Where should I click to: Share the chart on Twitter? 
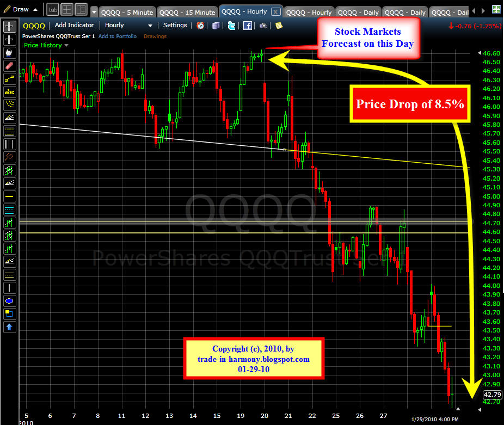click(231, 26)
